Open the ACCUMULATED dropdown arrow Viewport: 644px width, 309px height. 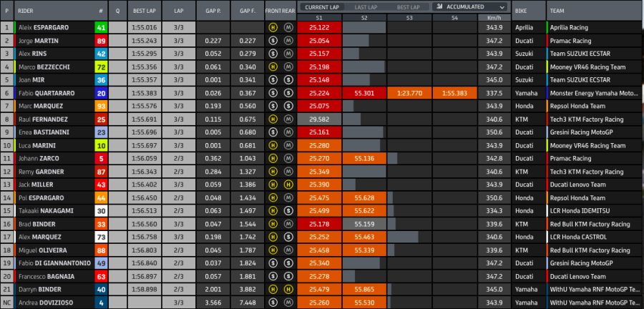(x=502, y=7)
